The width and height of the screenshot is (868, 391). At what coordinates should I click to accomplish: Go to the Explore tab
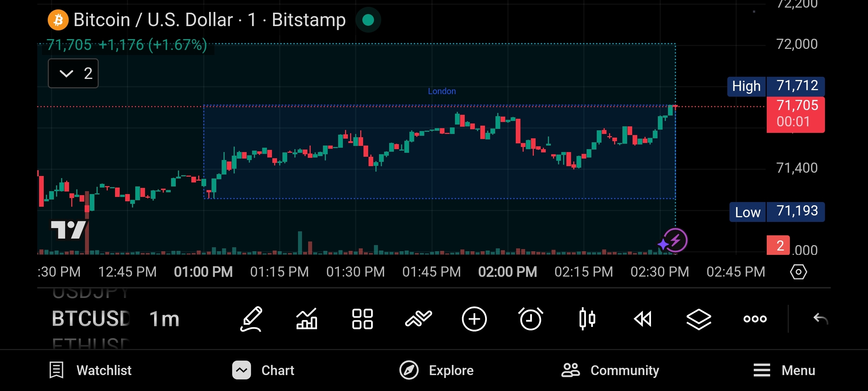click(437, 370)
